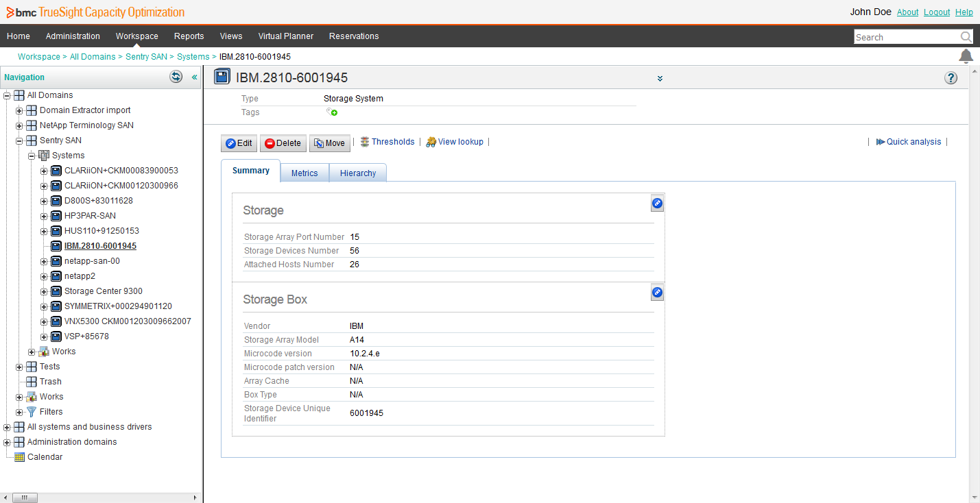Expand Administration domains node
The height and width of the screenshot is (503, 980).
(7, 442)
